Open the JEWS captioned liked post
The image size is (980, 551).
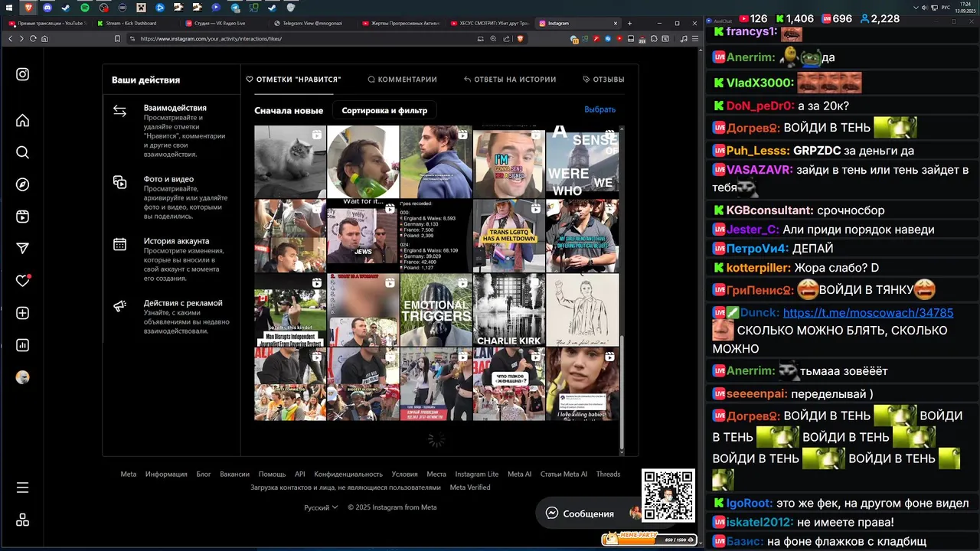click(363, 236)
